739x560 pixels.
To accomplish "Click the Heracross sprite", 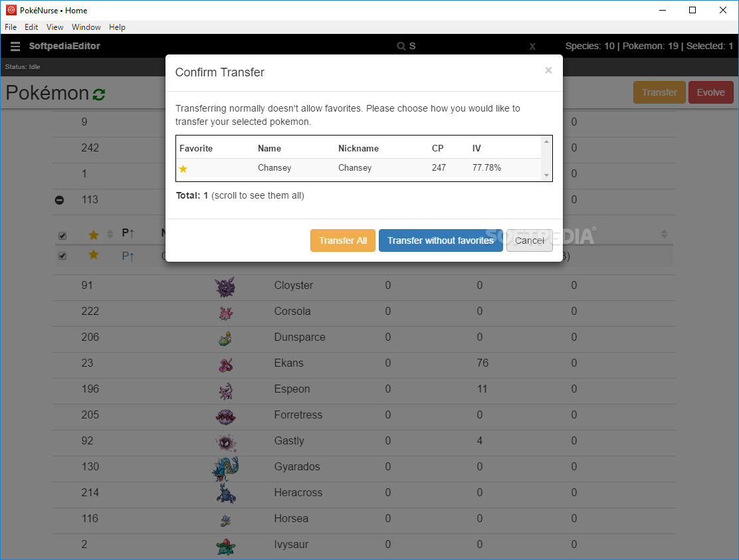I will (226, 494).
